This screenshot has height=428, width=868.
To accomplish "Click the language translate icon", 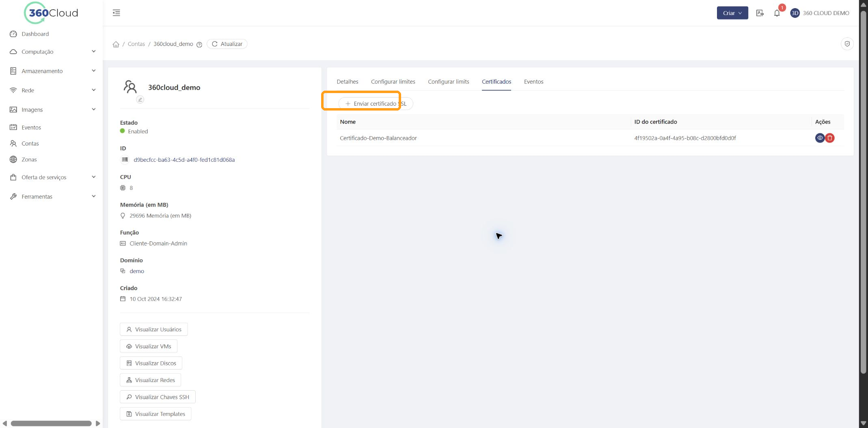I will (760, 13).
